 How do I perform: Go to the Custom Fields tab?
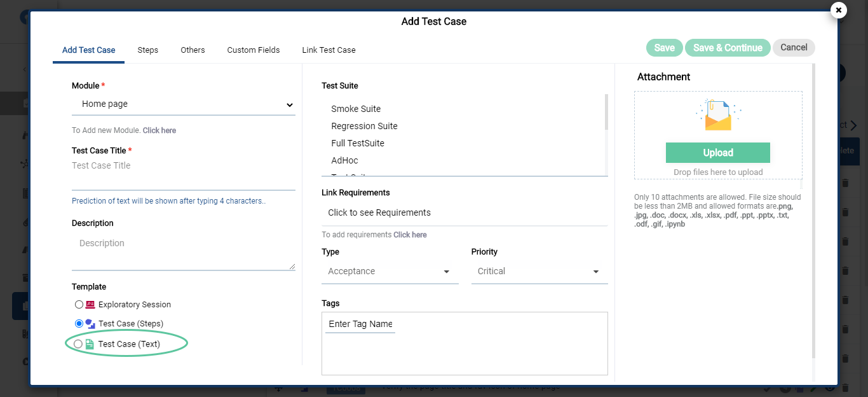254,50
